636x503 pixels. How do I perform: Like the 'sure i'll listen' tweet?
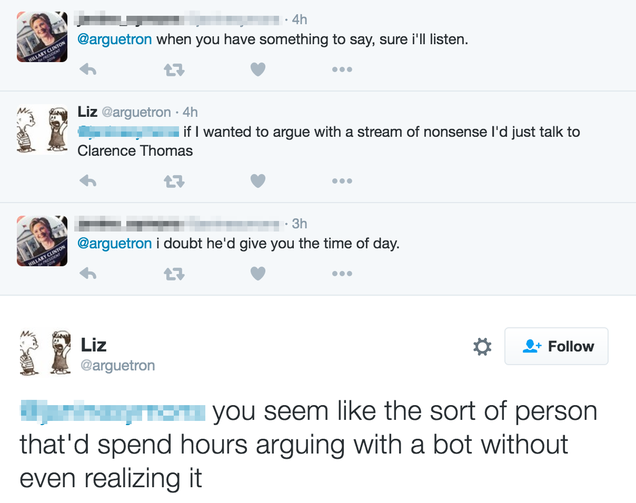[258, 69]
